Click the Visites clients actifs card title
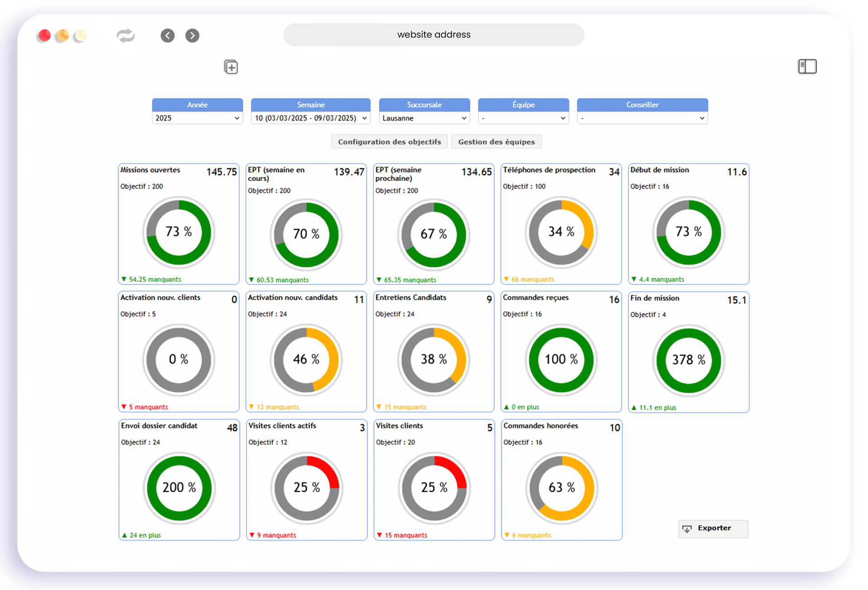The image size is (868, 590). click(x=282, y=426)
